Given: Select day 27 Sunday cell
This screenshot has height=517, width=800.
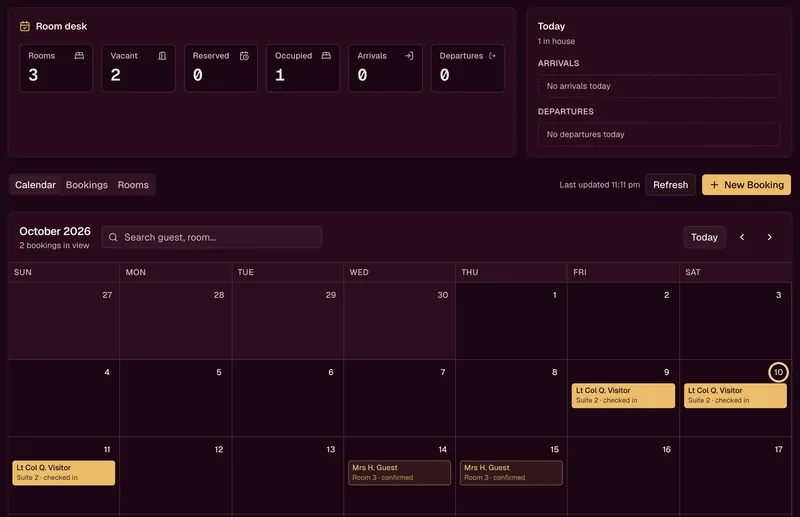Looking at the screenshot, I should (64, 321).
